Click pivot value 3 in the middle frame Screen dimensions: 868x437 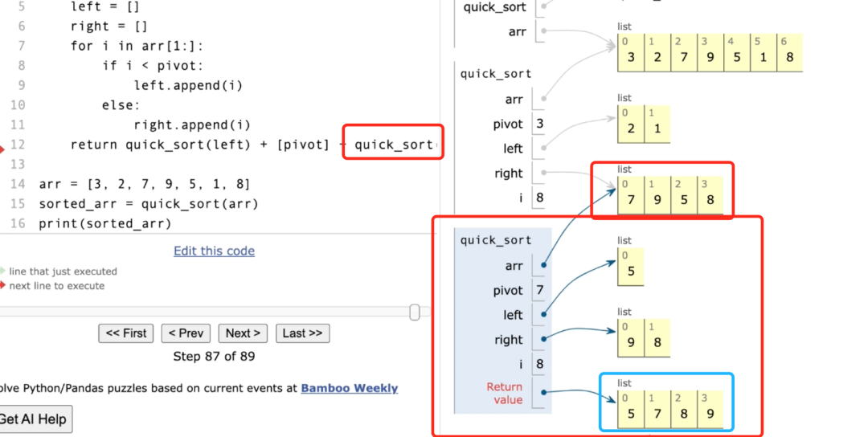pyautogui.click(x=540, y=124)
